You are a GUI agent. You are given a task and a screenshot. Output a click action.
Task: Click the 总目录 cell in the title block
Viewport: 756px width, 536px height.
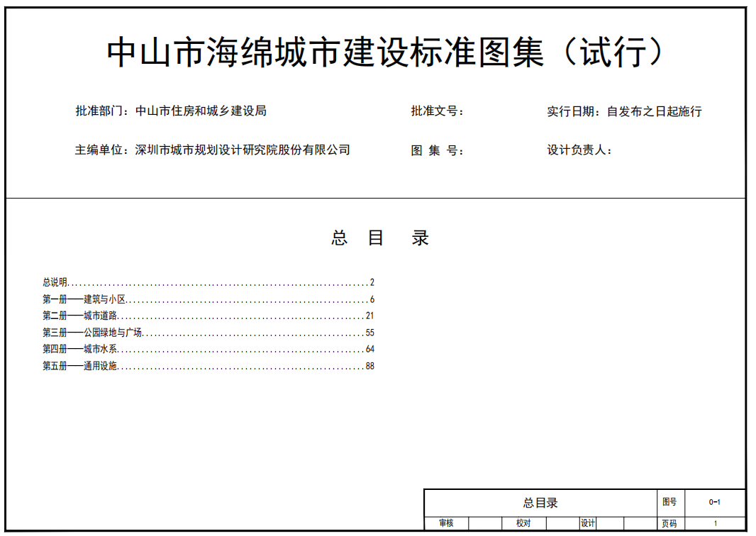click(540, 503)
